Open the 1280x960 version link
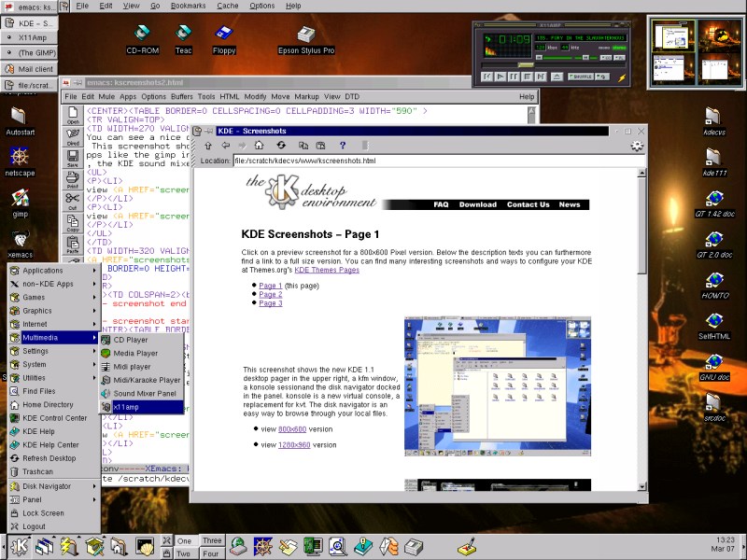Viewport: 747px width, 560px height. click(294, 445)
